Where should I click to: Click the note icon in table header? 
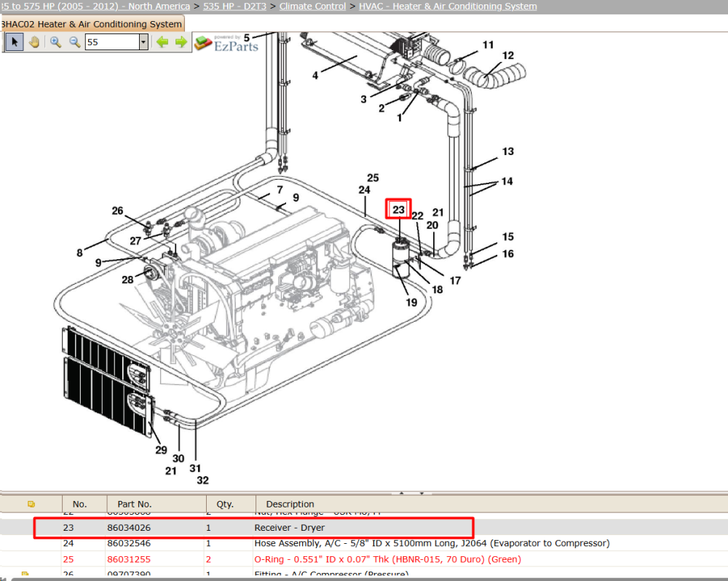[31, 504]
